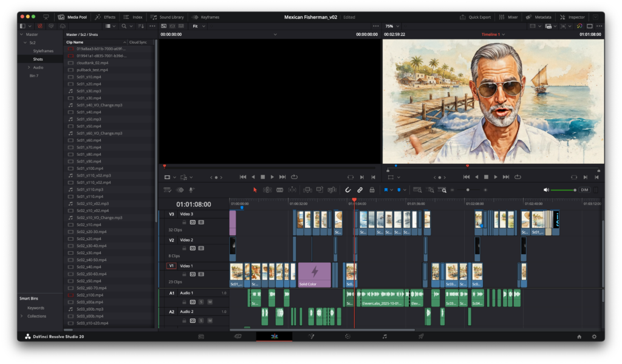This screenshot has height=364, width=622.
Task: Lock the Video 3 track
Action: click(184, 222)
